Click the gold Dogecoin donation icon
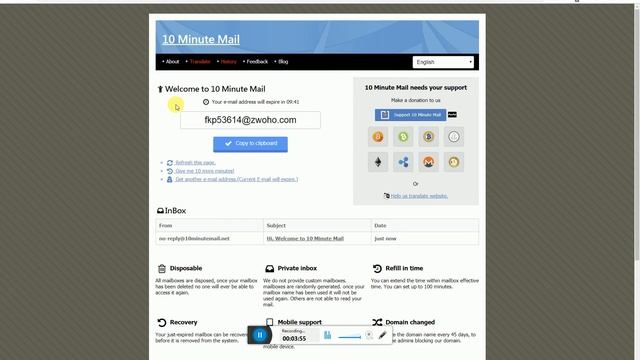This screenshot has width=640, height=360. [x=454, y=162]
